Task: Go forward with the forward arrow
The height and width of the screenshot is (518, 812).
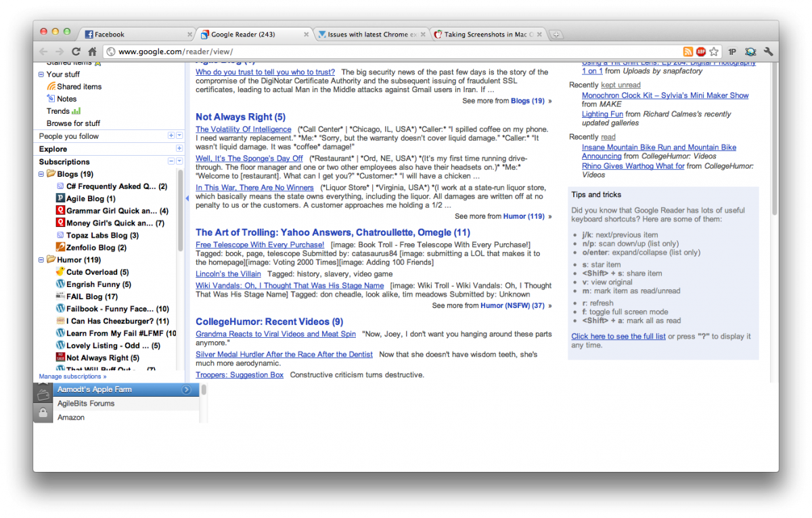Action: pos(60,51)
